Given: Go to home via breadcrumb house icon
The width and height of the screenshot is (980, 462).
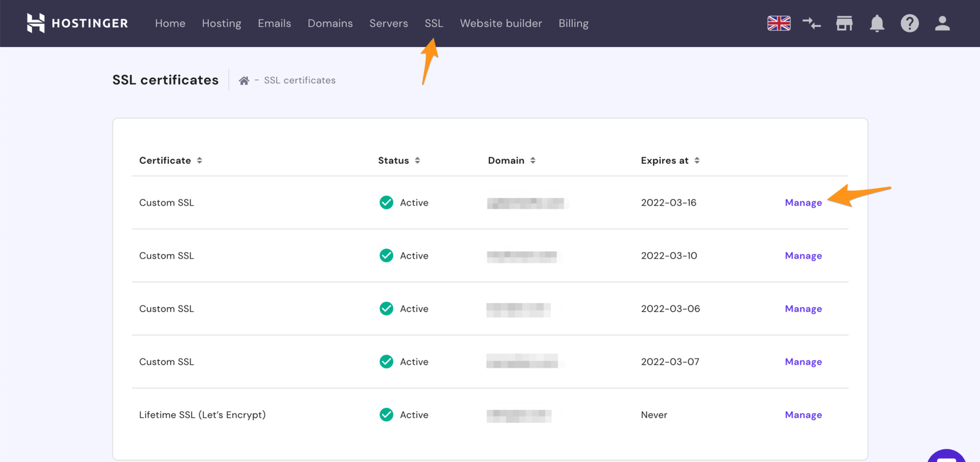Looking at the screenshot, I should [x=244, y=81].
